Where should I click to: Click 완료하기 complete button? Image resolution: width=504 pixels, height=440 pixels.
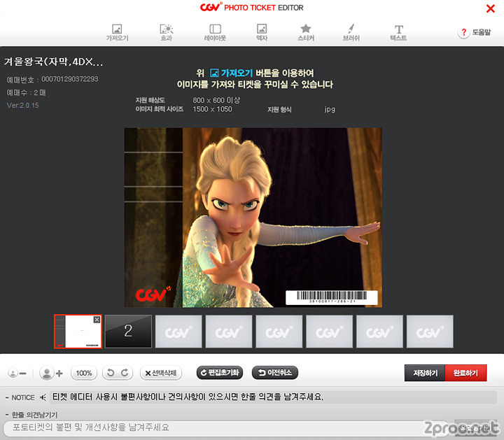tap(465, 373)
